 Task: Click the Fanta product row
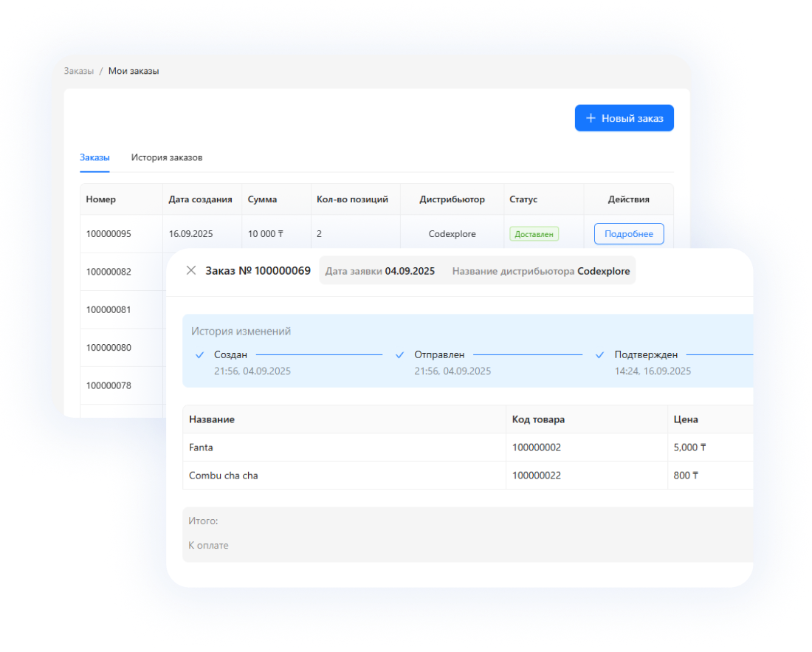(201, 447)
